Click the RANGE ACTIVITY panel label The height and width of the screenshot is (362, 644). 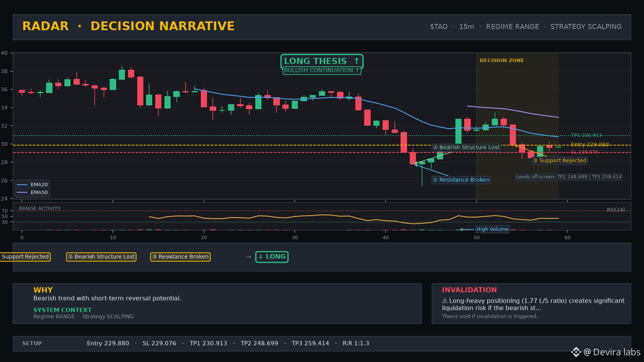[x=40, y=208]
